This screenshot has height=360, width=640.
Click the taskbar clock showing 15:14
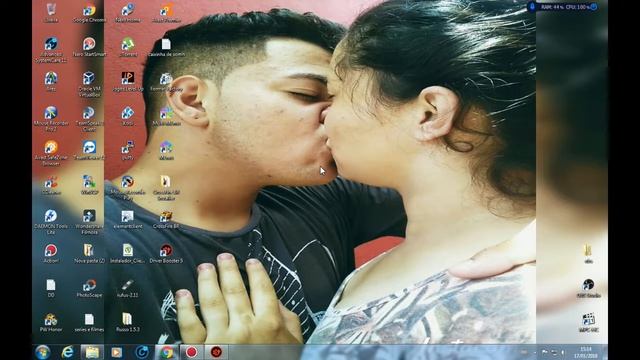click(586, 353)
